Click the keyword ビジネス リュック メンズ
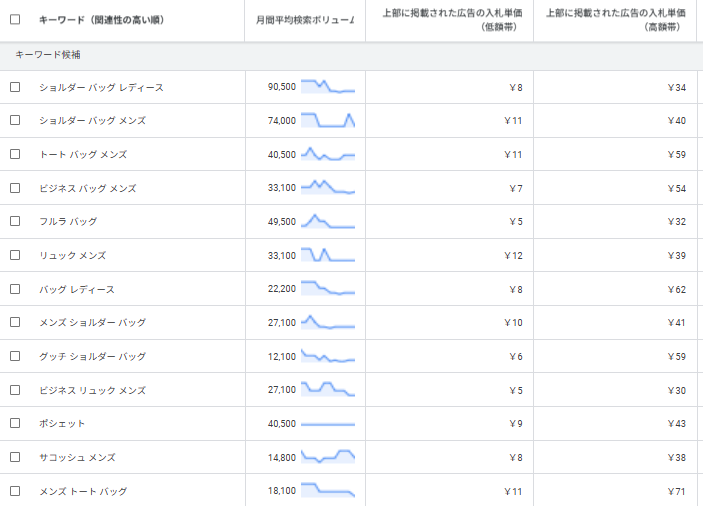 point(92,390)
